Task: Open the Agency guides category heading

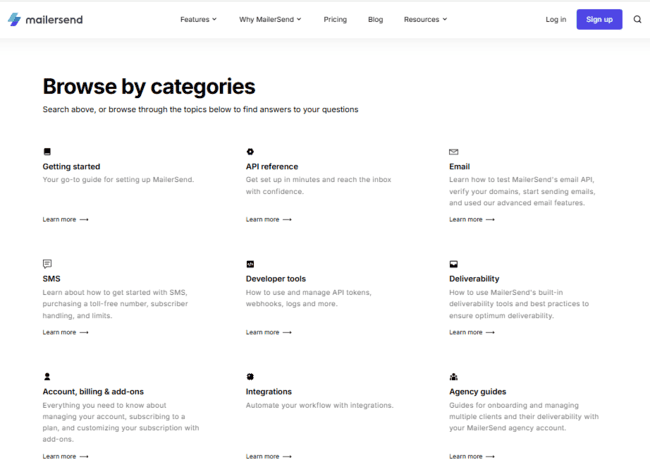Action: (x=477, y=391)
